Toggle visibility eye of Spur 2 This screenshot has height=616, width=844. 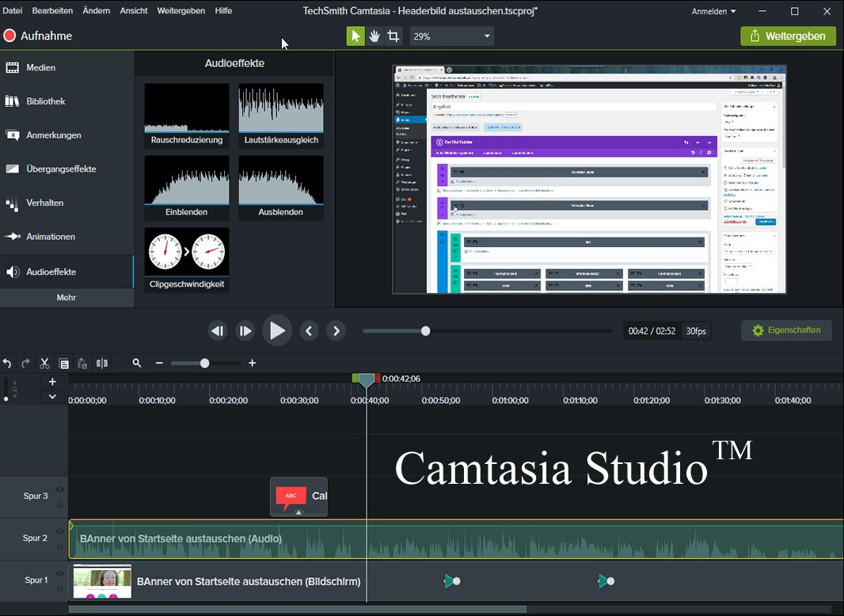[x=59, y=531]
